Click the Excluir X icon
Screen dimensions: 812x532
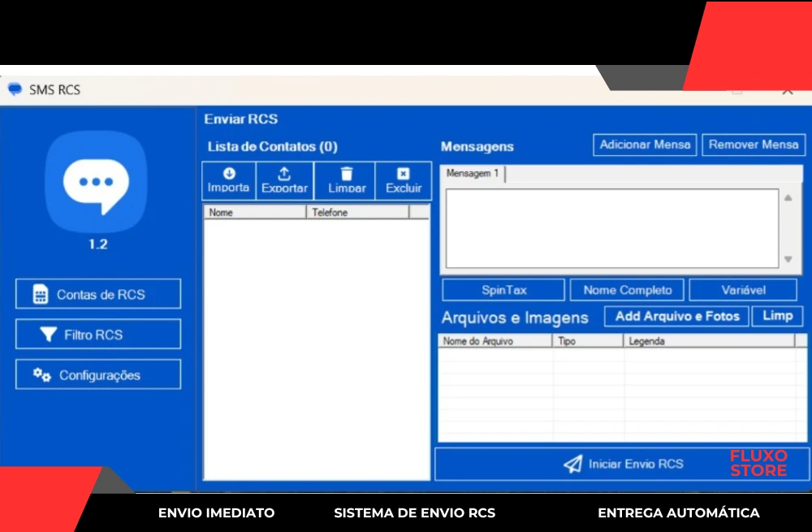[403, 174]
